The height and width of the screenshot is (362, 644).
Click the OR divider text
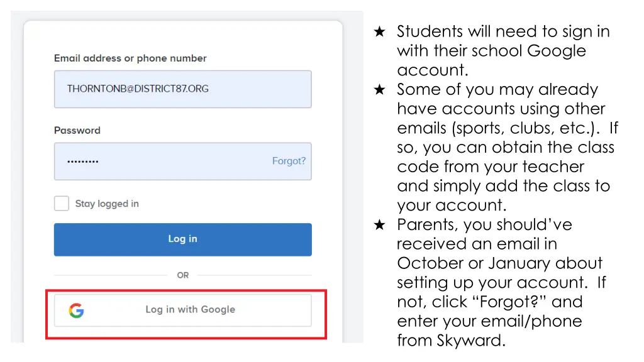pos(183,275)
